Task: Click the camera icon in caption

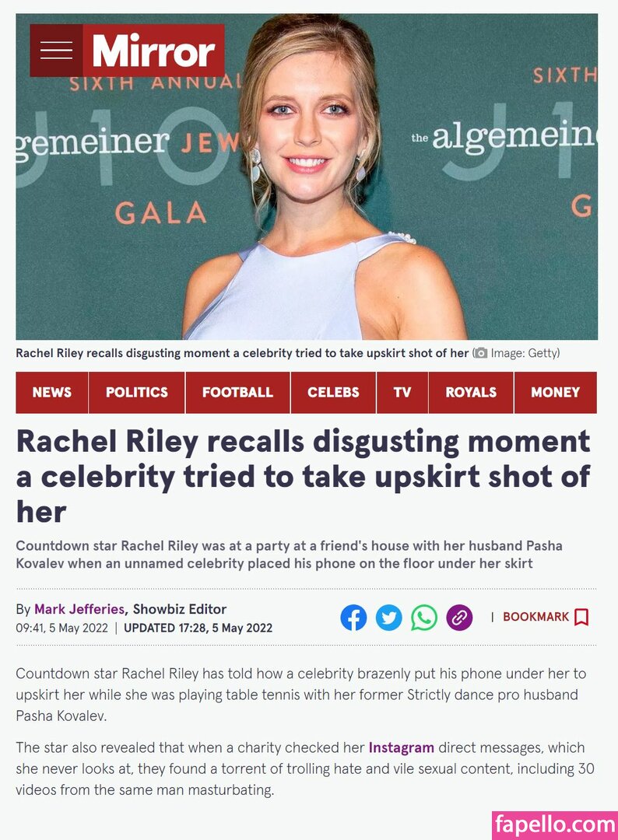Action: (x=481, y=353)
